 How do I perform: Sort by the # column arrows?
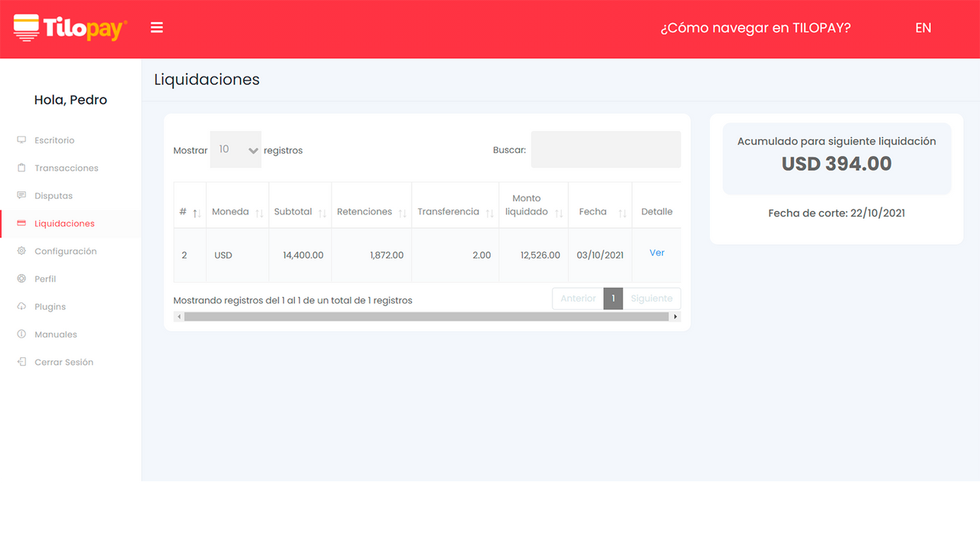click(x=196, y=213)
